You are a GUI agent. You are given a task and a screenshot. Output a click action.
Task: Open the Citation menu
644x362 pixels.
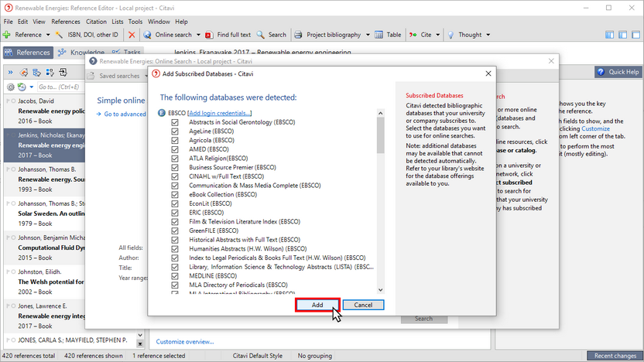click(x=96, y=22)
